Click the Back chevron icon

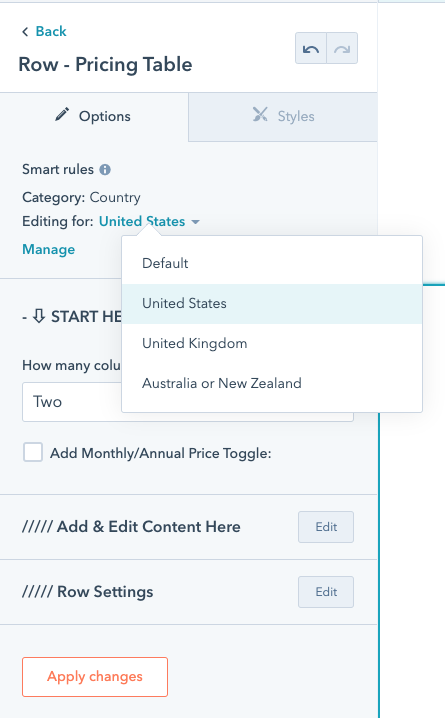click(x=25, y=32)
